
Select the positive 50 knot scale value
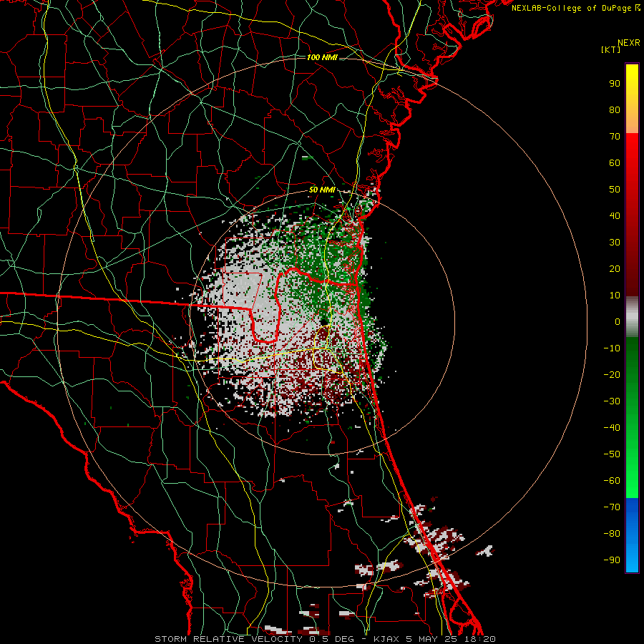point(615,190)
